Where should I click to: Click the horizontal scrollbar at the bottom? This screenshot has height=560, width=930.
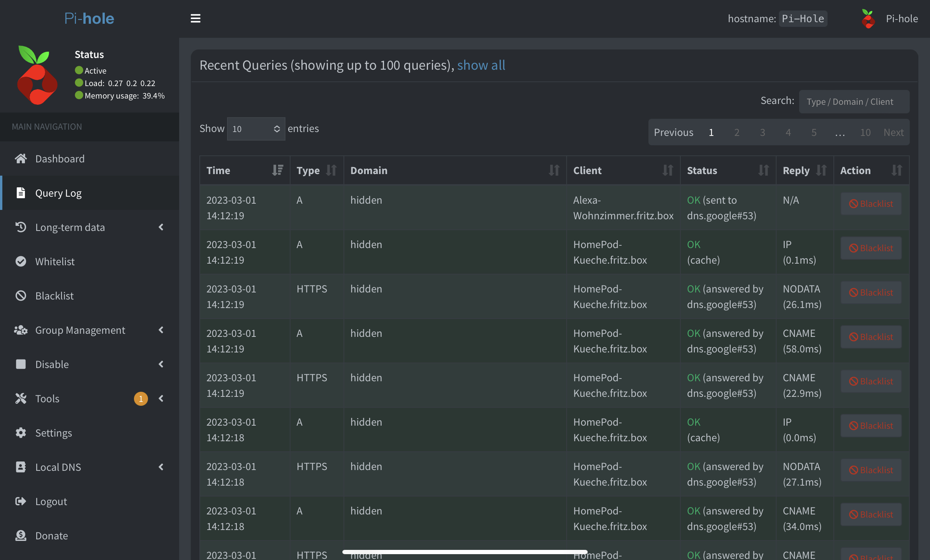click(x=465, y=552)
